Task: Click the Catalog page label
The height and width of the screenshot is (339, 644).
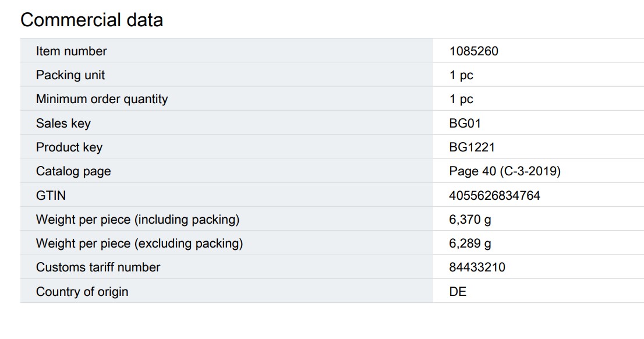Action: pos(73,171)
